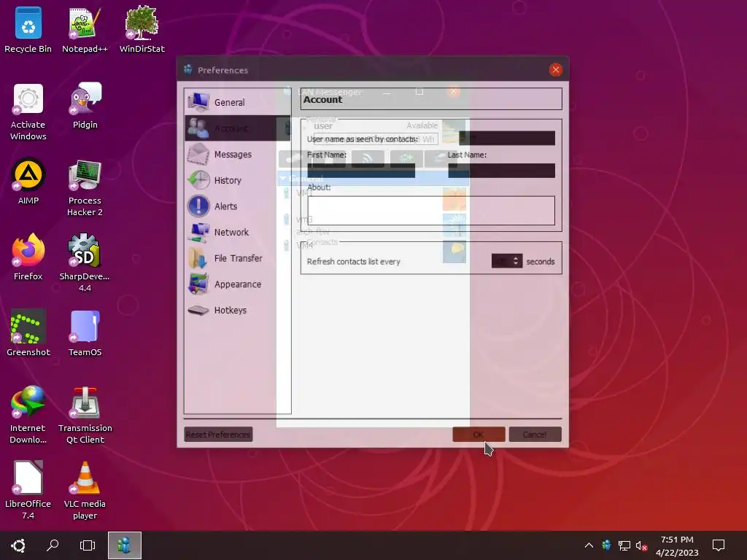Viewport: 747px width, 560px height.
Task: Click the refresh contacts seconds spinner
Action: coord(507,261)
